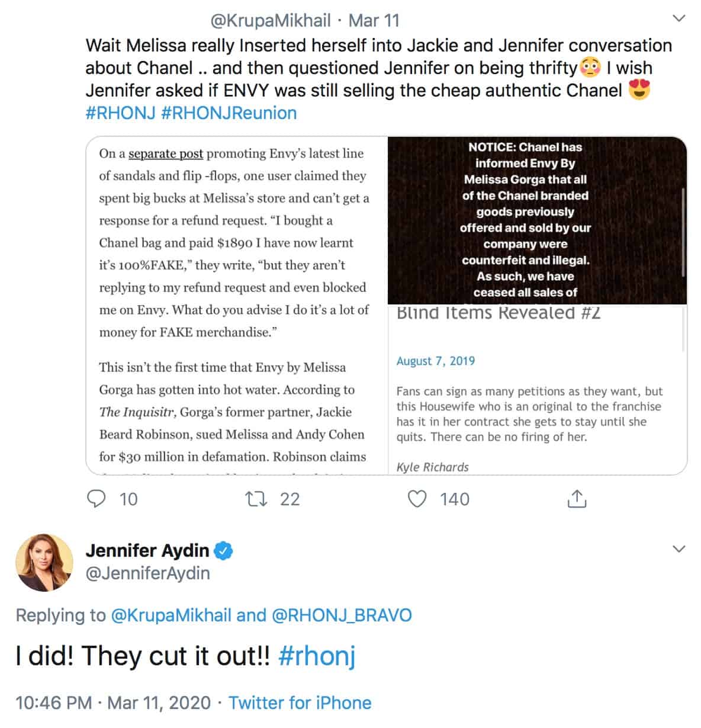Click the Jennifer Aydin display name

147,550
